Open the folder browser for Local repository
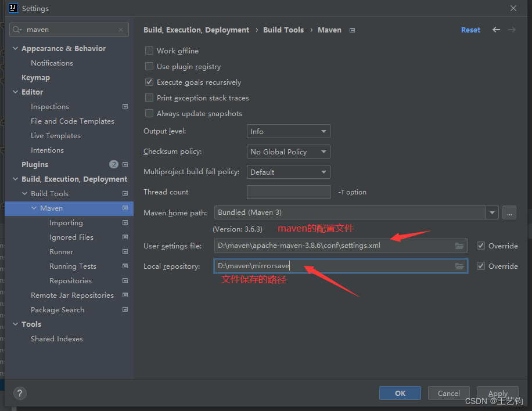The width and height of the screenshot is (532, 411). (x=459, y=266)
